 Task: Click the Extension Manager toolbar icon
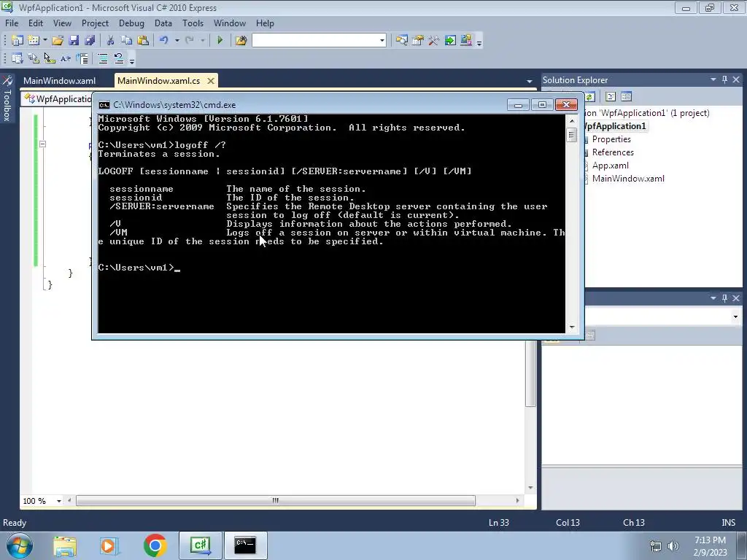466,41
